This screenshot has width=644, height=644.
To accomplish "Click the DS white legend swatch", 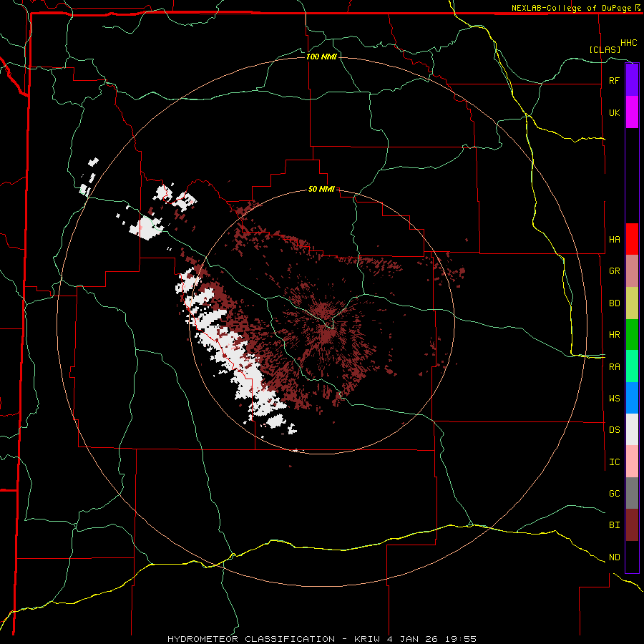I will point(632,429).
